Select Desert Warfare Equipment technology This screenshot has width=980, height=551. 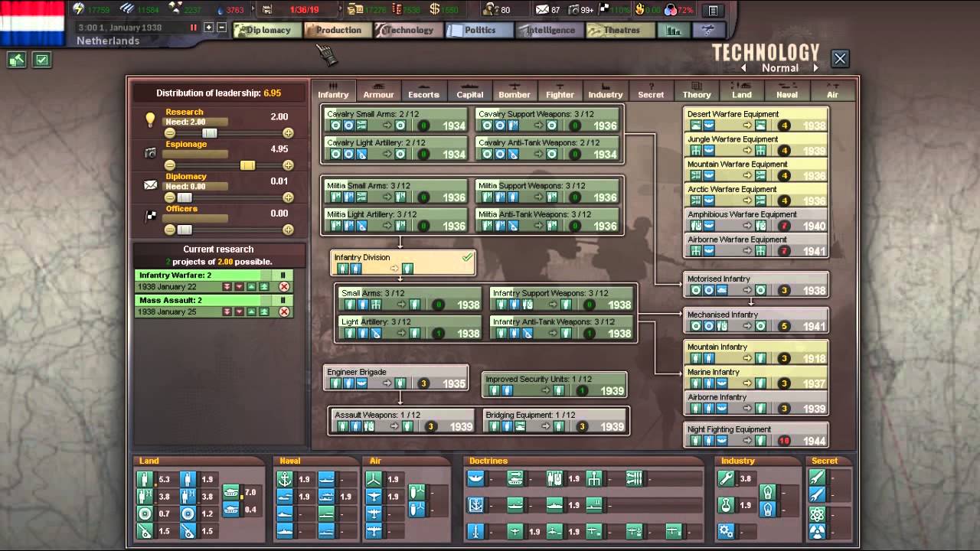(x=756, y=120)
